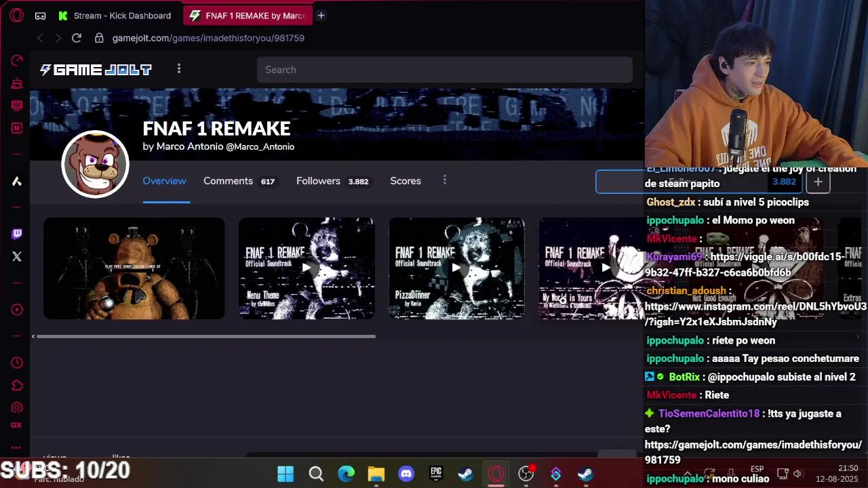Open the Aria AI sidebar icon
The height and width of the screenshot is (488, 868).
(17, 181)
